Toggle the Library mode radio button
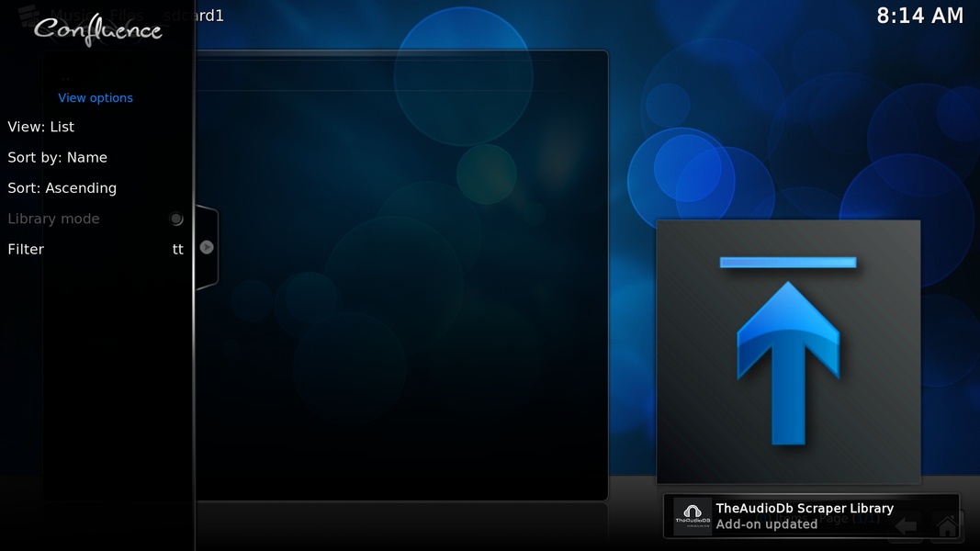Viewport: 980px width, 551px height. tap(176, 219)
